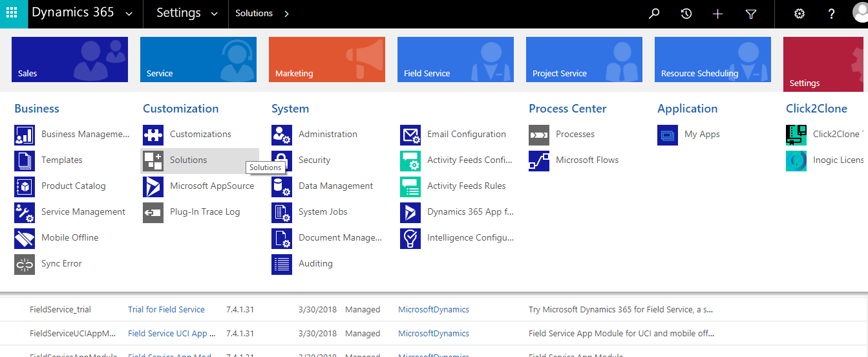Click the Field Service App Module description
The height and width of the screenshot is (357, 868).
tap(622, 333)
